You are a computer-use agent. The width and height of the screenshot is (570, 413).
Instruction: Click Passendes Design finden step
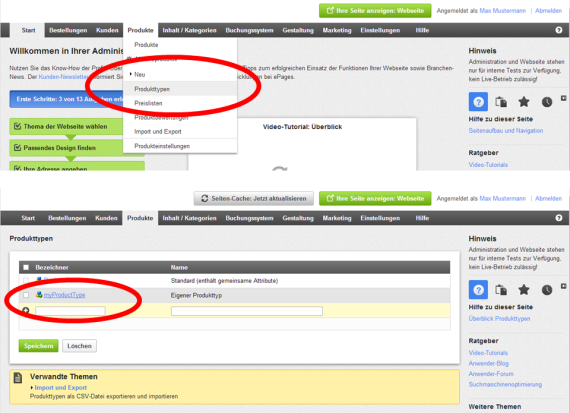(x=69, y=148)
